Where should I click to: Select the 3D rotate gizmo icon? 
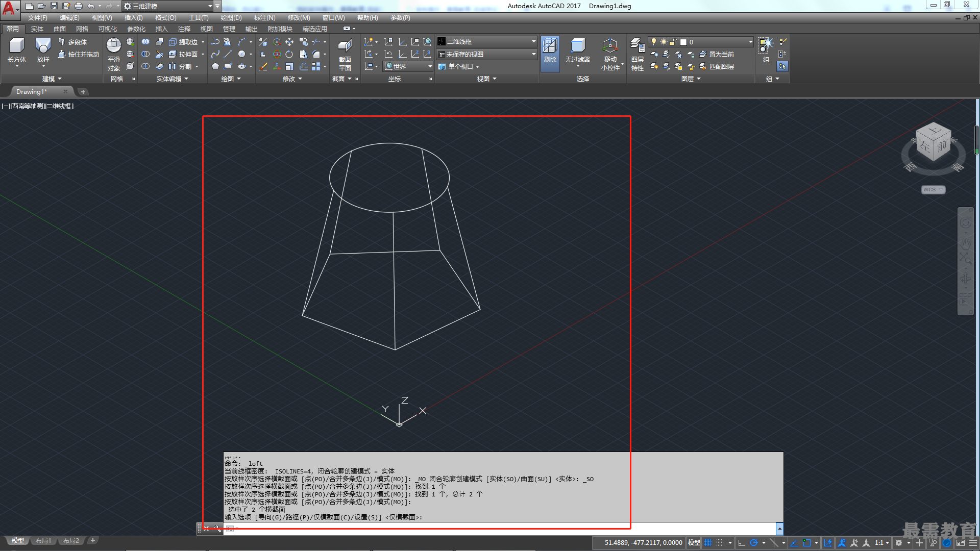click(277, 54)
